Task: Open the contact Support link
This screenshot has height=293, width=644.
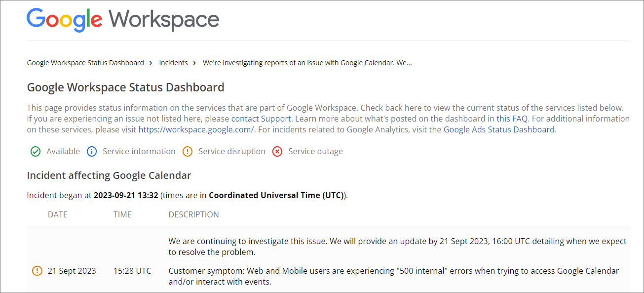Action: [x=261, y=119]
